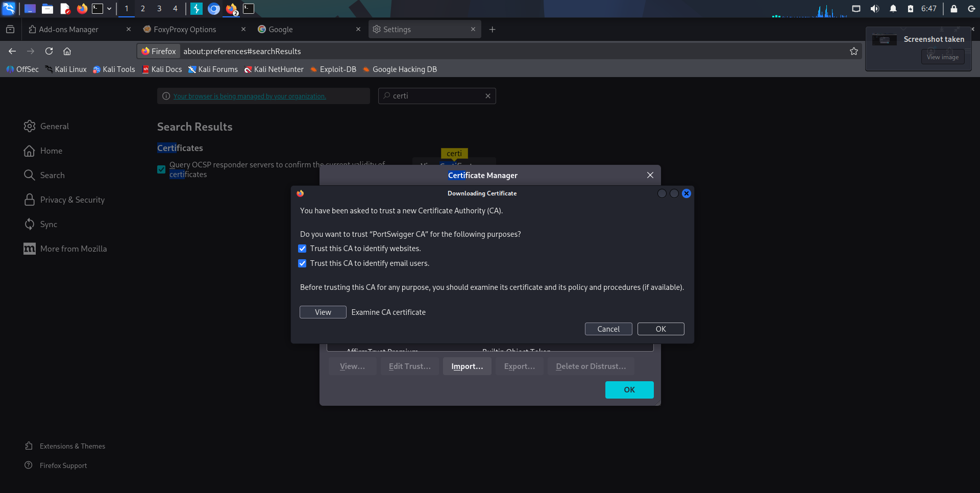
Task: Open the Kali Docs bookmark
Action: (x=162, y=69)
